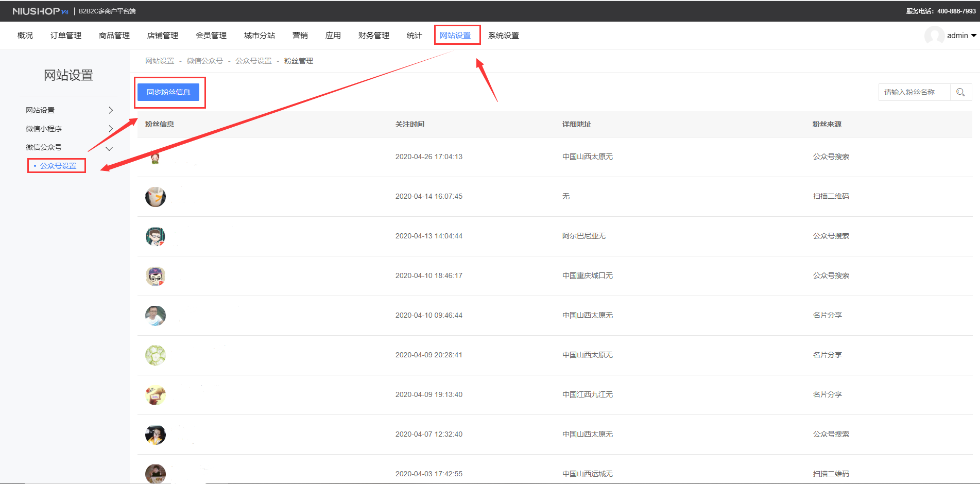Click the fan avatar followed 2020-04-10 18:46:17

pos(156,276)
